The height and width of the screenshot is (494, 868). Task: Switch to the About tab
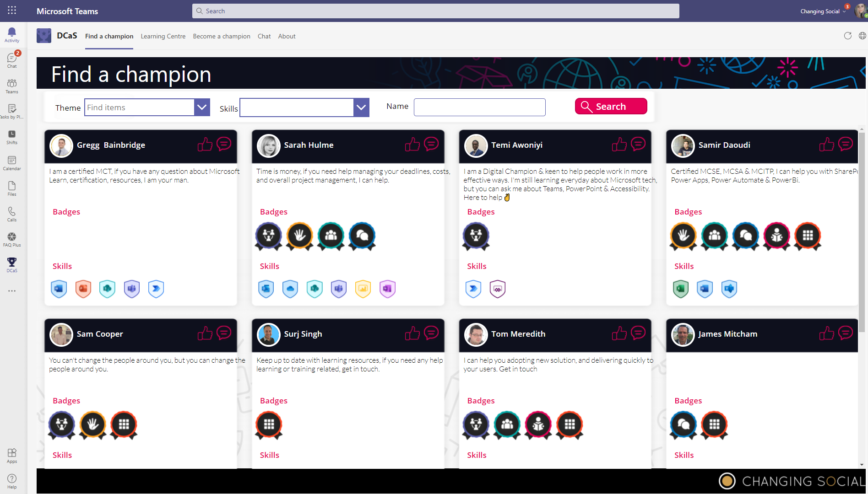[x=287, y=36]
